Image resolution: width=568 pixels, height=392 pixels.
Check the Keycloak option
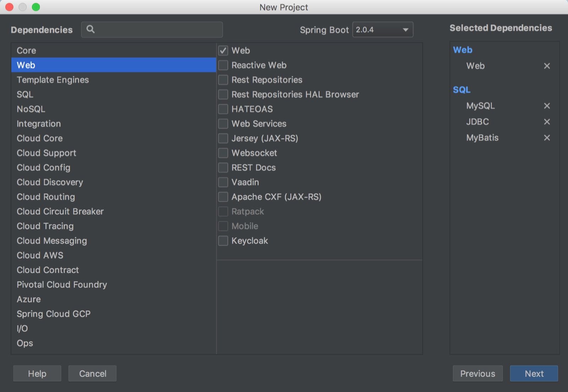[x=223, y=241]
